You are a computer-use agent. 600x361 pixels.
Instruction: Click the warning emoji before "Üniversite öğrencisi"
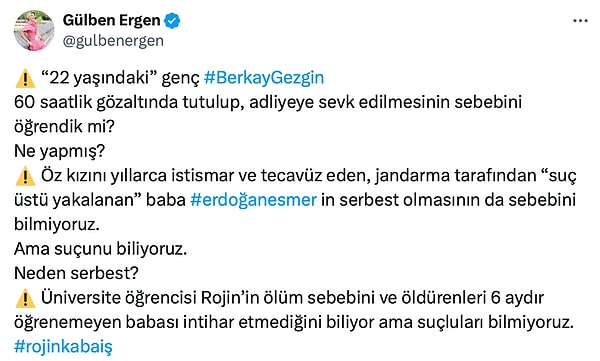point(25,298)
